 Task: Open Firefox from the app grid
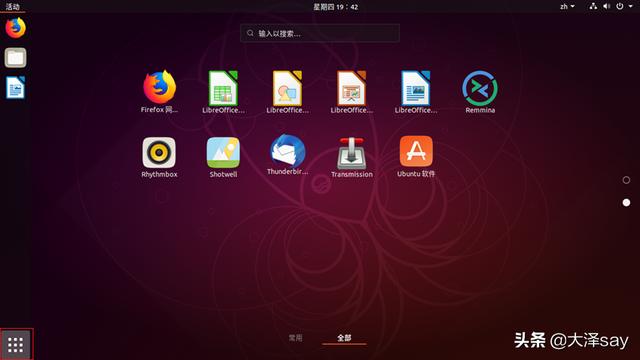point(159,87)
